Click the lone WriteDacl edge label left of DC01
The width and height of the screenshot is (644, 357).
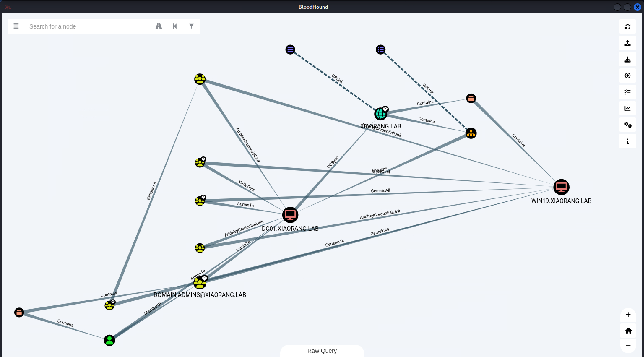click(x=247, y=186)
